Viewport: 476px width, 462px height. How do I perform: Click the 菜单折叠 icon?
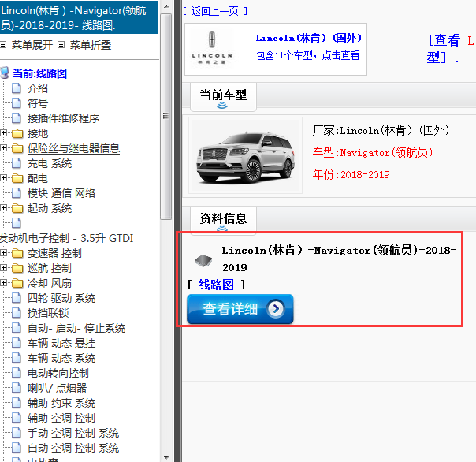61,45
